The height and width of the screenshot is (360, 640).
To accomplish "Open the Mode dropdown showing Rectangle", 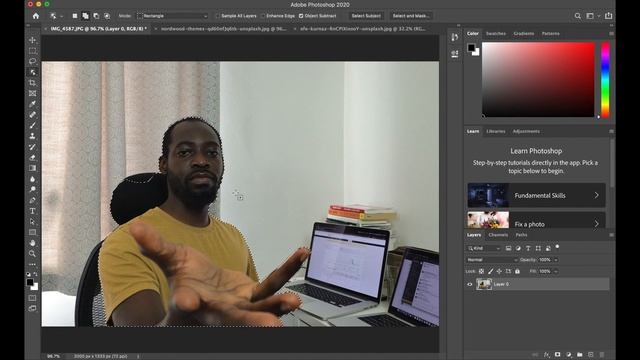I will [x=173, y=16].
